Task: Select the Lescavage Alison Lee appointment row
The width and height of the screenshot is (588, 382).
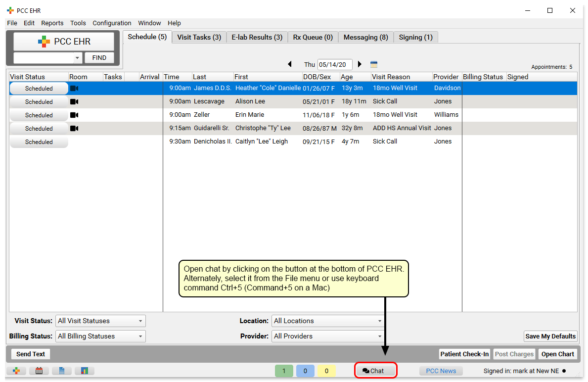Action: click(x=293, y=102)
